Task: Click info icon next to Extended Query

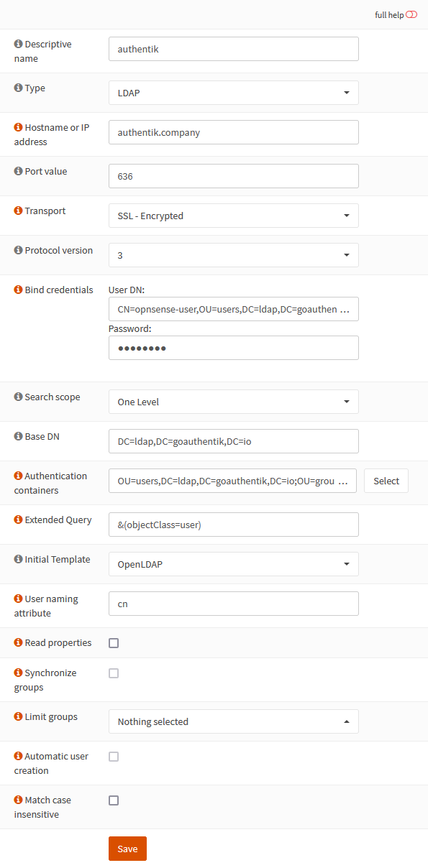Action: pyautogui.click(x=18, y=520)
